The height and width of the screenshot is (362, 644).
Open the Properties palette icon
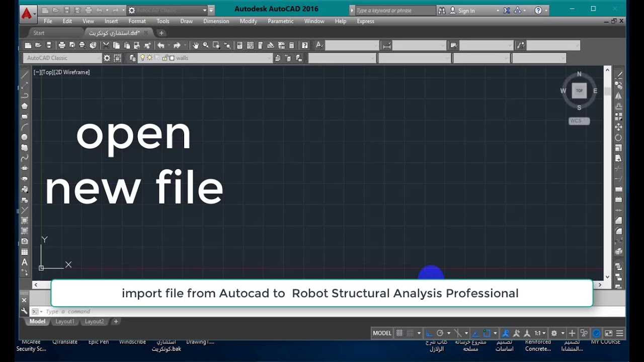pos(239,45)
